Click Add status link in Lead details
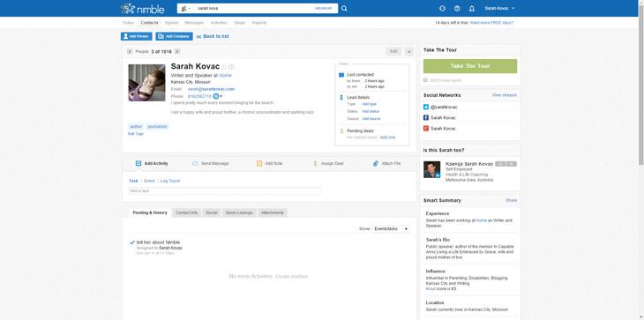Screen dimensions: 644x320 click(371, 112)
